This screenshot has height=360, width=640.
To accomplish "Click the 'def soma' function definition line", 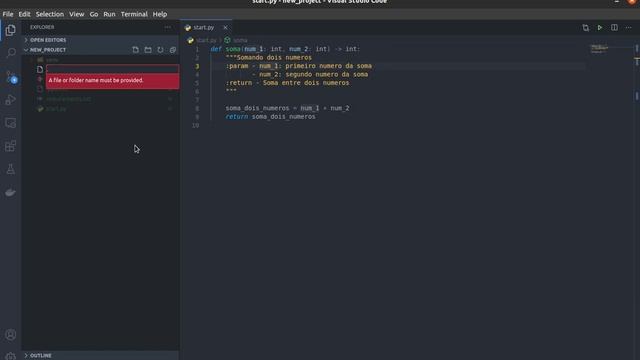I will (x=285, y=49).
